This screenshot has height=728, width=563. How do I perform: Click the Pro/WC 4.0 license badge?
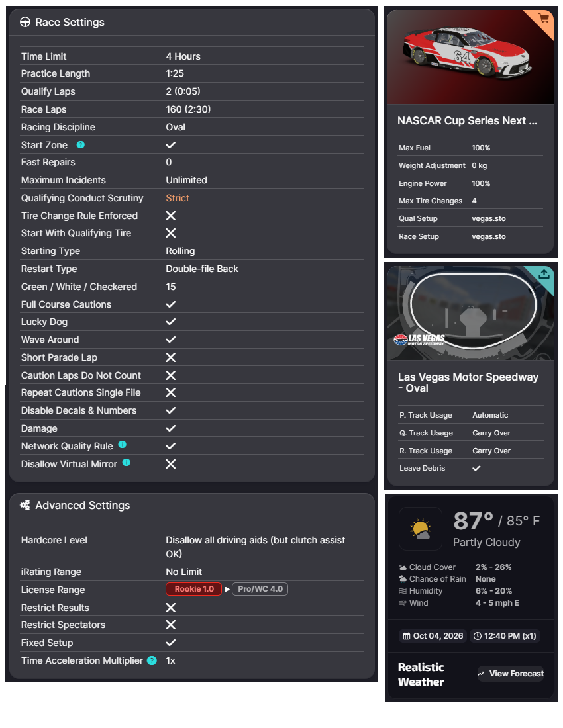[260, 589]
